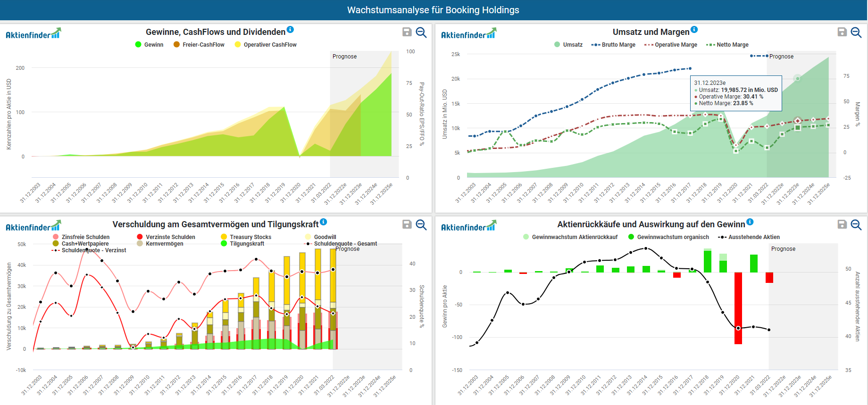Toggle the Gewinn series in legend
Viewport: 868px width, 405px height.
point(149,45)
